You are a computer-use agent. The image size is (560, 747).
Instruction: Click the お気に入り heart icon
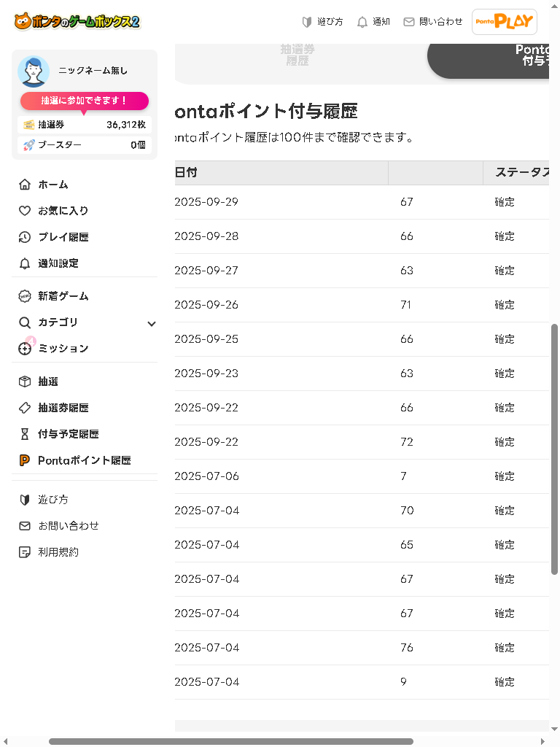pos(25,211)
